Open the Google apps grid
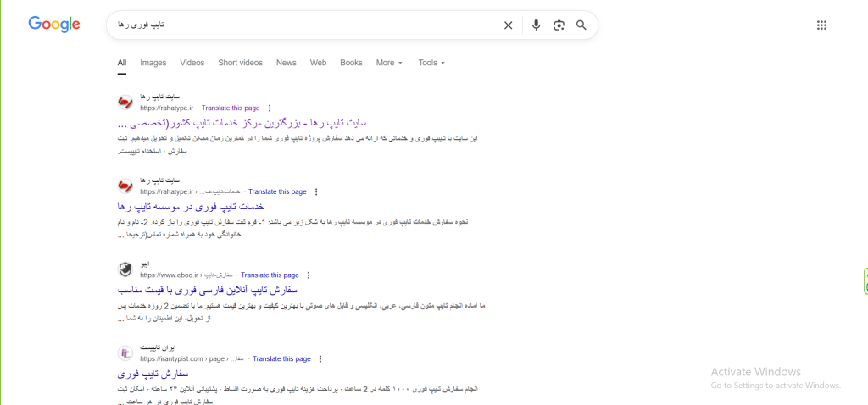Screen dimensions: 868x405 click(821, 25)
